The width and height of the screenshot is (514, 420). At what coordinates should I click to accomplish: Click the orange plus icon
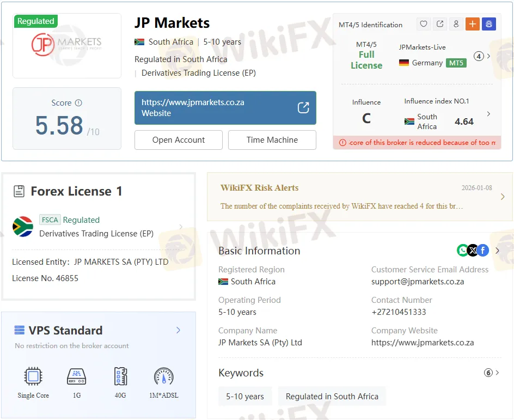pos(472,24)
